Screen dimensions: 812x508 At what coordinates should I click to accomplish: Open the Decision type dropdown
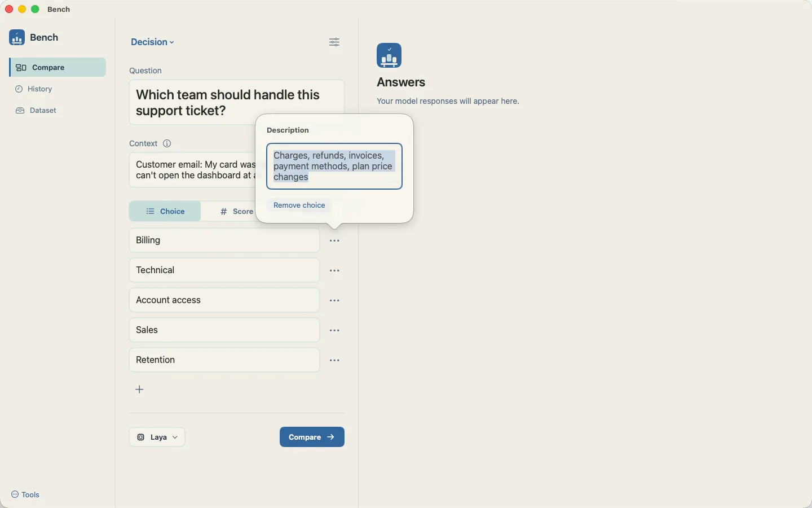tap(152, 42)
